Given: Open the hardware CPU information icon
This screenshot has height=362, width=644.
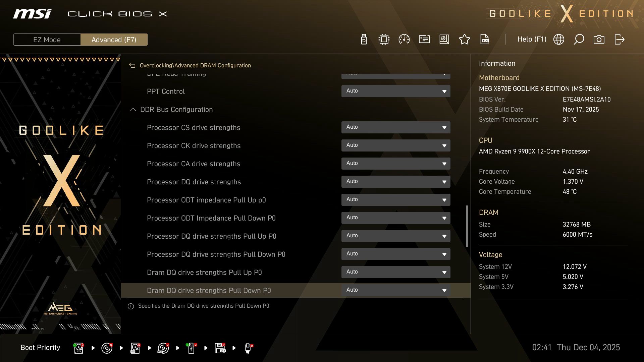Looking at the screenshot, I should click(384, 39).
